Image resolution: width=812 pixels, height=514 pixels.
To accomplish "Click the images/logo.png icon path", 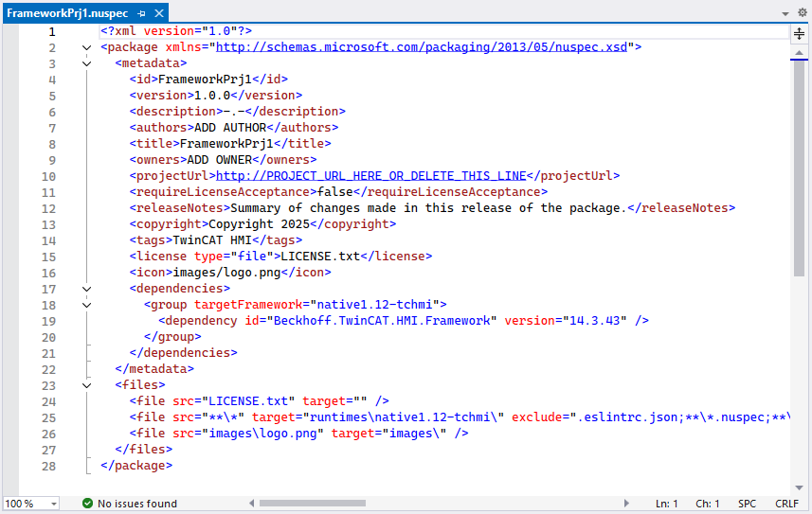I will 226,273.
